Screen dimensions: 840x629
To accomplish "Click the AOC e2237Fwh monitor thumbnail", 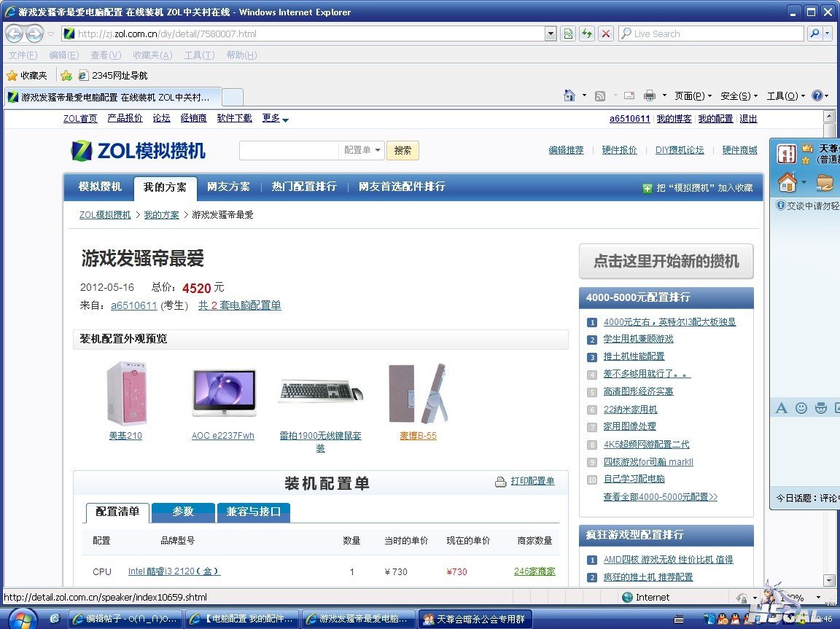I will click(224, 394).
